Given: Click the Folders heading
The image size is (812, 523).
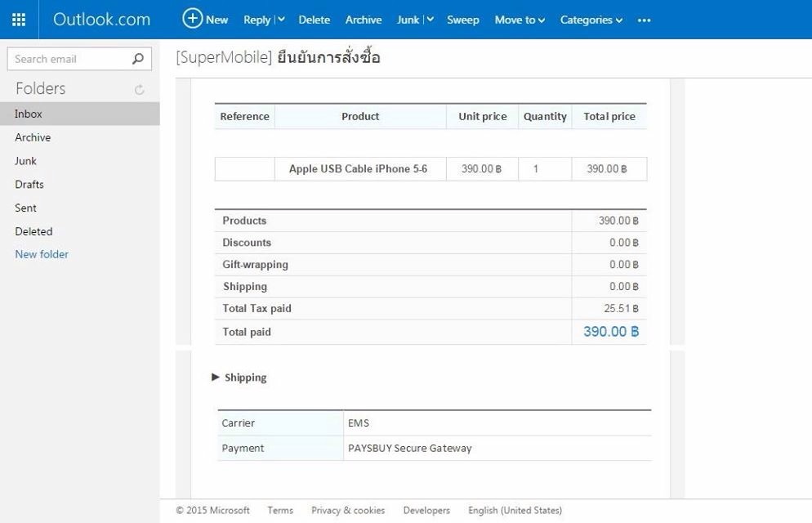Looking at the screenshot, I should 40,88.
